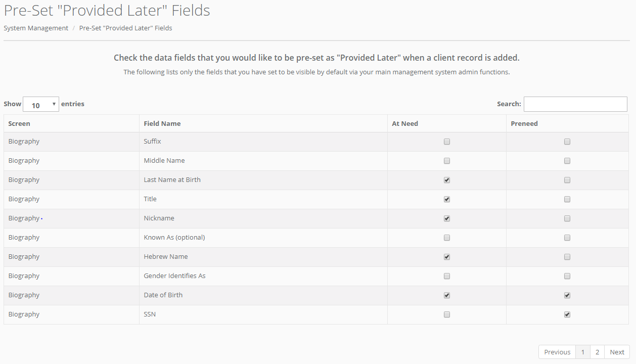Image resolution: width=636 pixels, height=364 pixels.
Task: Uncheck At Need for Title field
Action: [x=447, y=200]
